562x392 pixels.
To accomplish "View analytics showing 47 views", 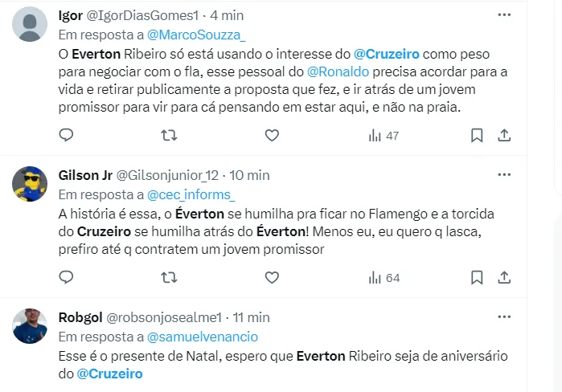I will 384,136.
